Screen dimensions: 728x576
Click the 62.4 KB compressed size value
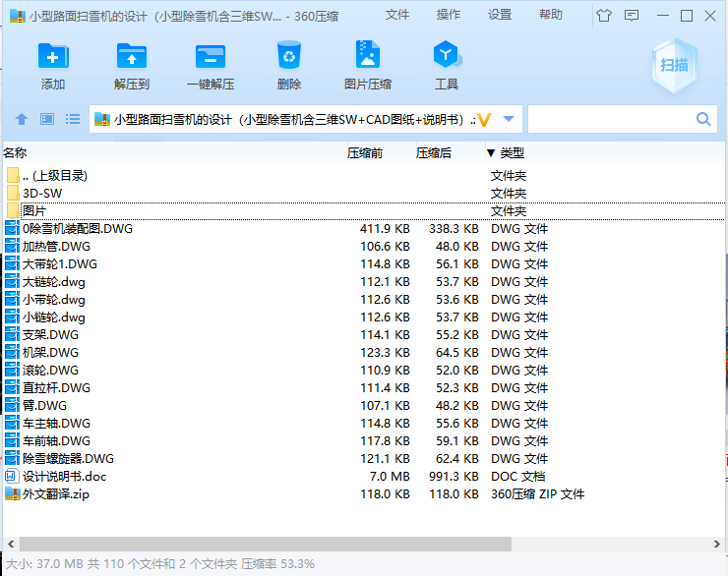456,458
